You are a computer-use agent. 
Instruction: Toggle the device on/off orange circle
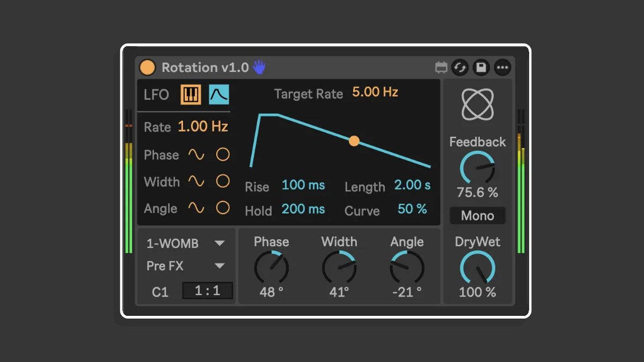coord(147,68)
